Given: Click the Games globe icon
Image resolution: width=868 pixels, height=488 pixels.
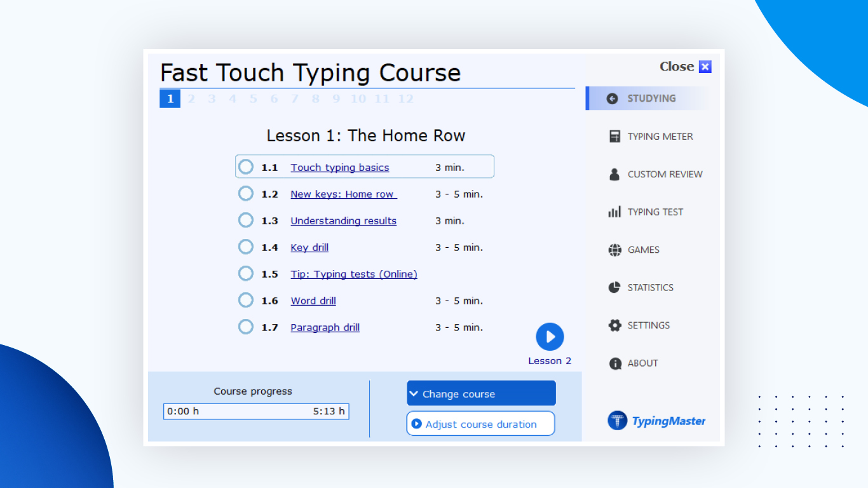Looking at the screenshot, I should [614, 250].
